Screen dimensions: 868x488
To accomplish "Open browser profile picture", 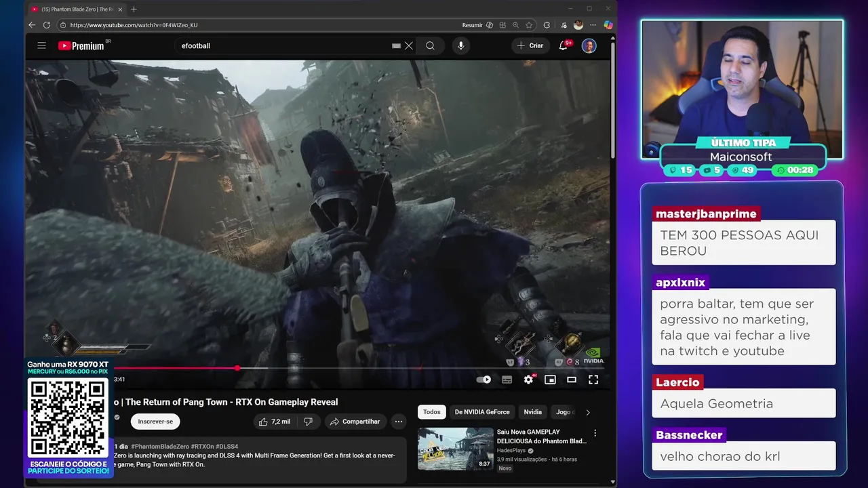I will pyautogui.click(x=578, y=25).
